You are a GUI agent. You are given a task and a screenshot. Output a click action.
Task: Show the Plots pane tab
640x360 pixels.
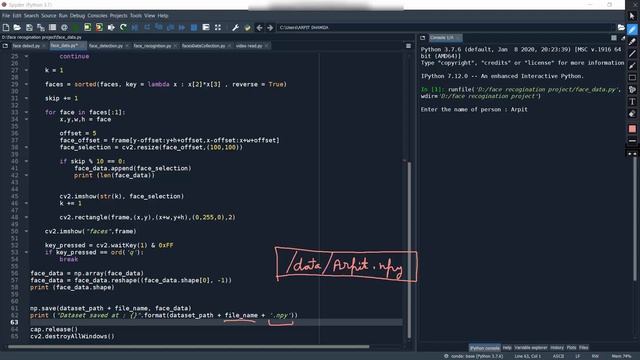point(571,347)
